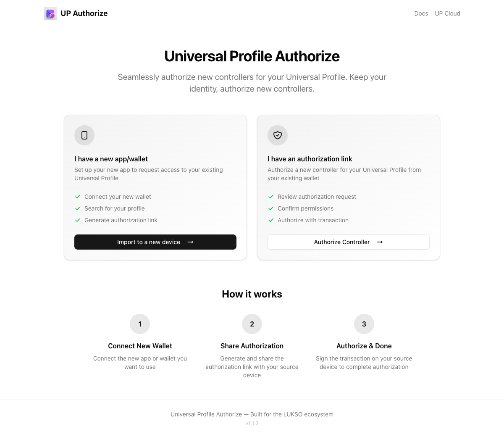Click the footer LUKSO ecosystem text
This screenshot has height=437, width=504.
coord(252,414)
